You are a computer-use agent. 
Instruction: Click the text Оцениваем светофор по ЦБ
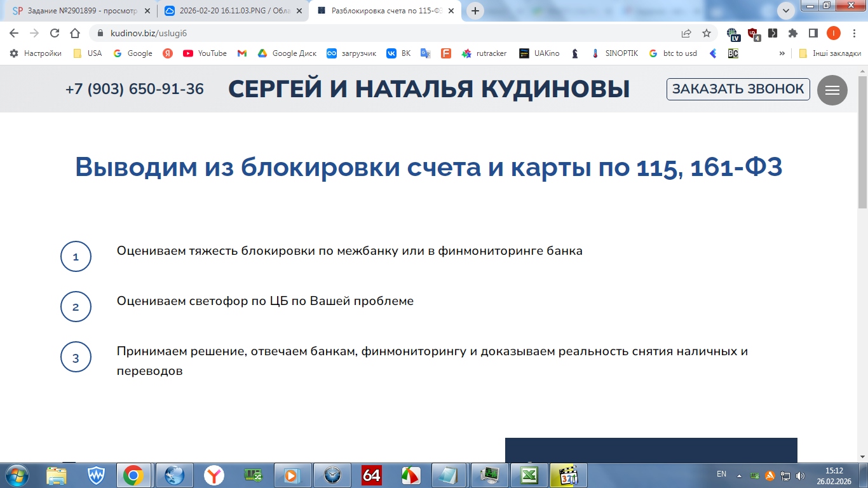pos(265,301)
